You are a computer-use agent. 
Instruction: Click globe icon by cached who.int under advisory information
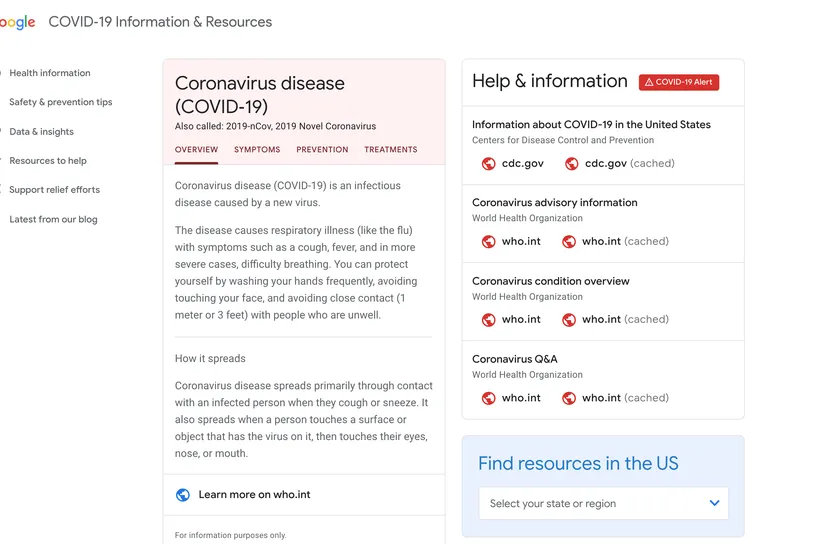coord(569,242)
